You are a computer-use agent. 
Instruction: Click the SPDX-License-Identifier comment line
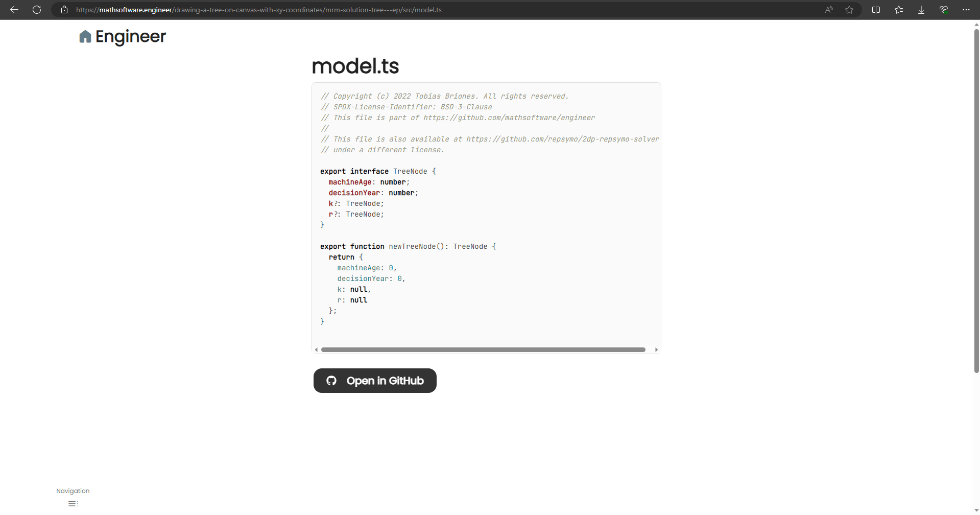407,107
